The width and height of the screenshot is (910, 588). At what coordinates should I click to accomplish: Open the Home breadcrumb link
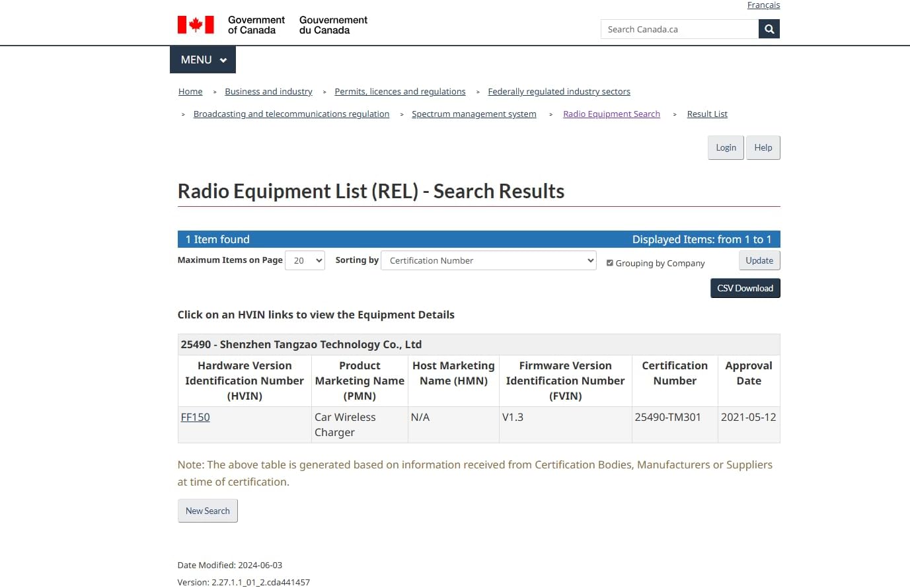190,92
